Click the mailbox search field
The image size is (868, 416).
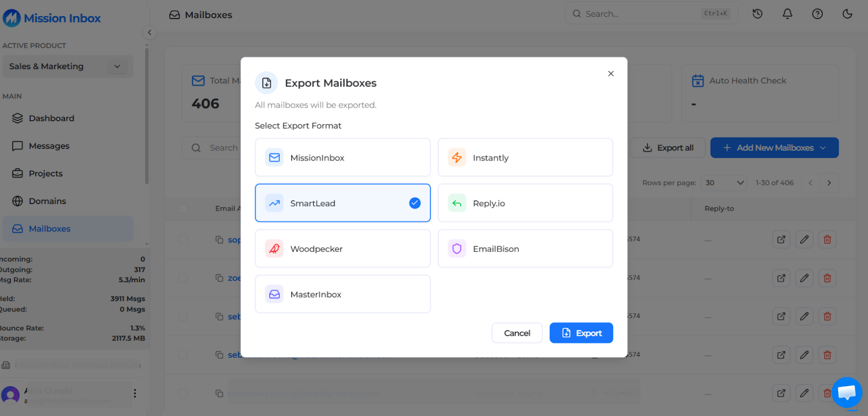[x=213, y=148]
